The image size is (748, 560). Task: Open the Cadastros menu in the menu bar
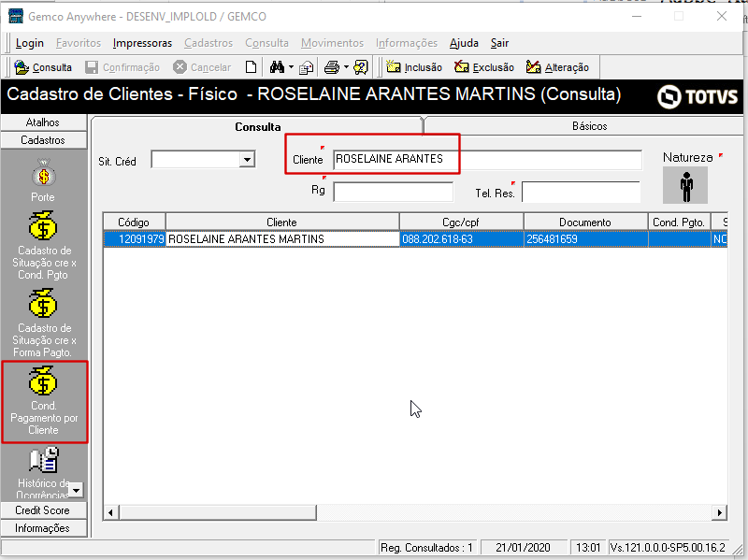tap(209, 43)
